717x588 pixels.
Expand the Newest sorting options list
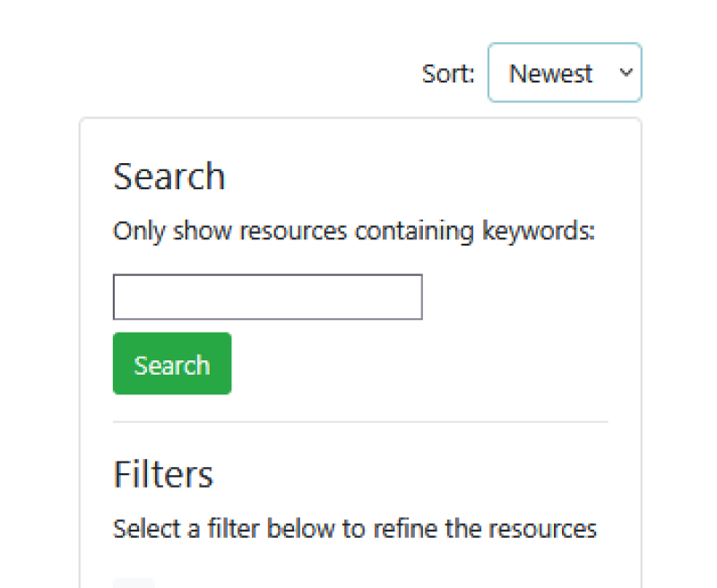pos(565,73)
